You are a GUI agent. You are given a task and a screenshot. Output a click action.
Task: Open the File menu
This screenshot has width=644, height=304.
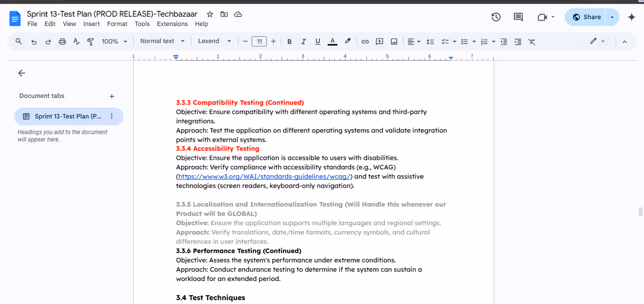(x=32, y=24)
